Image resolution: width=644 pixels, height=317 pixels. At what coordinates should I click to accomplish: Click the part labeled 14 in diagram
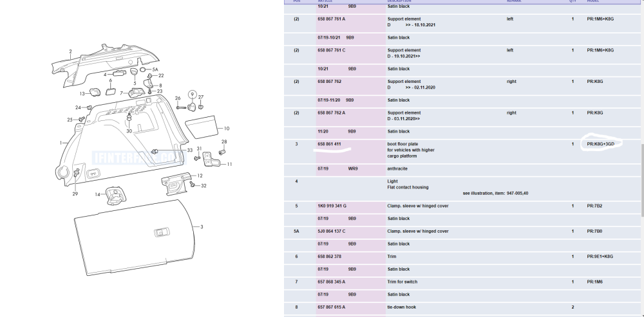pyautogui.click(x=114, y=193)
